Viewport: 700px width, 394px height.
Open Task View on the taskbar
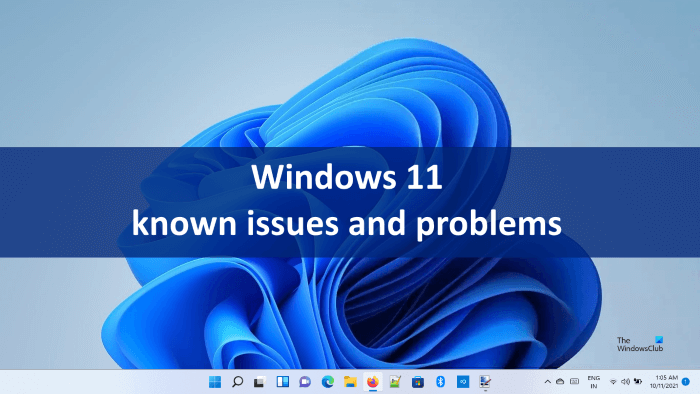260,382
